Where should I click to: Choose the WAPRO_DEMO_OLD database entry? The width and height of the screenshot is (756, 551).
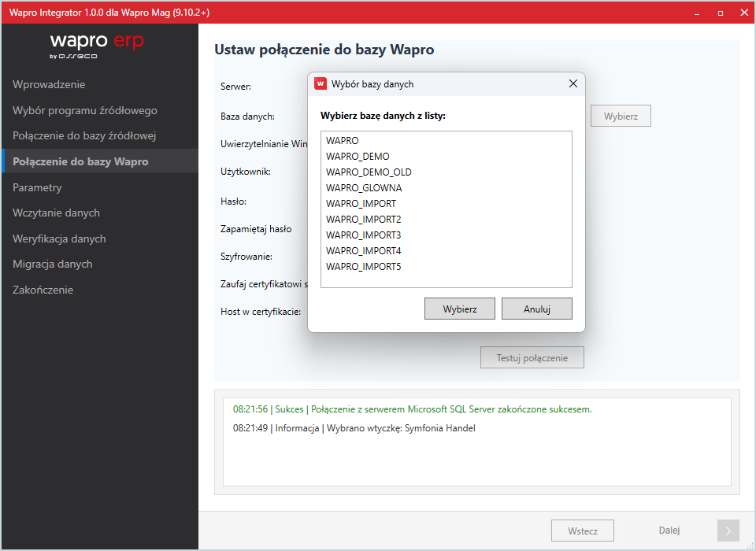[x=369, y=172]
